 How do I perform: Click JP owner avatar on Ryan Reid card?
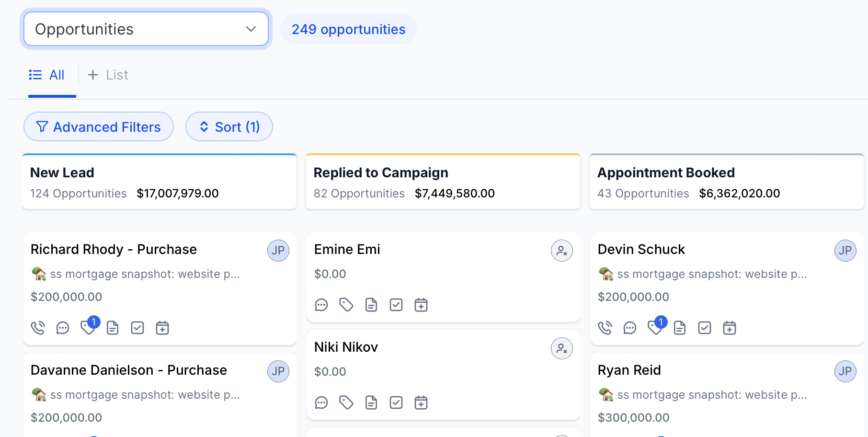point(845,371)
